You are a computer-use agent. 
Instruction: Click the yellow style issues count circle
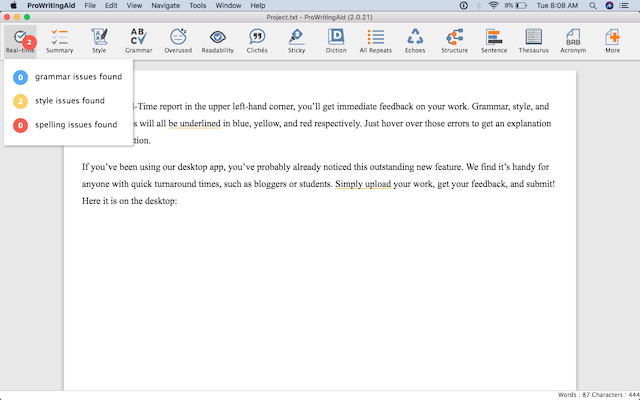point(20,101)
